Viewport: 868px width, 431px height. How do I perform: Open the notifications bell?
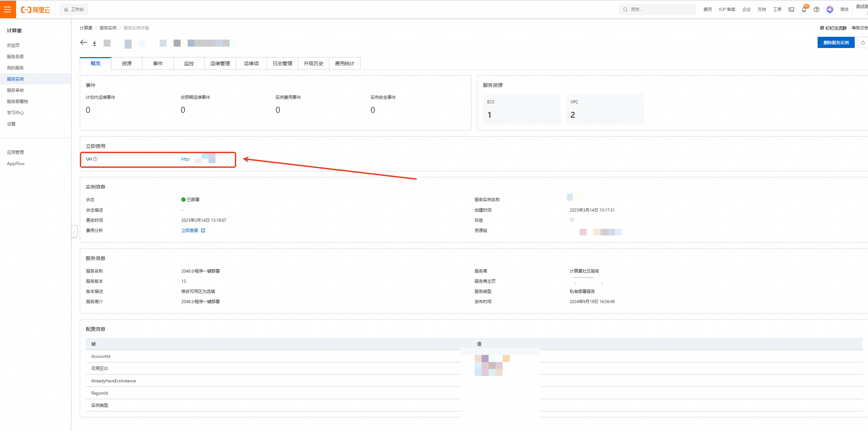point(804,9)
